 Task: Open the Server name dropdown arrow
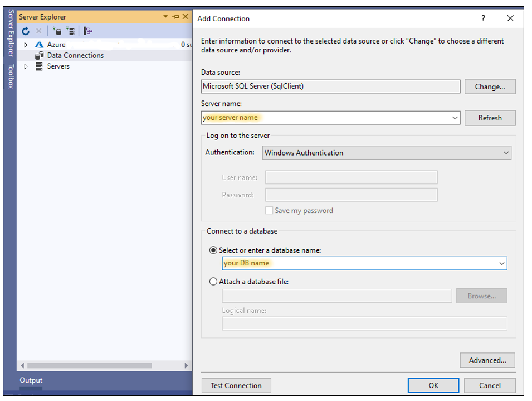(x=455, y=118)
